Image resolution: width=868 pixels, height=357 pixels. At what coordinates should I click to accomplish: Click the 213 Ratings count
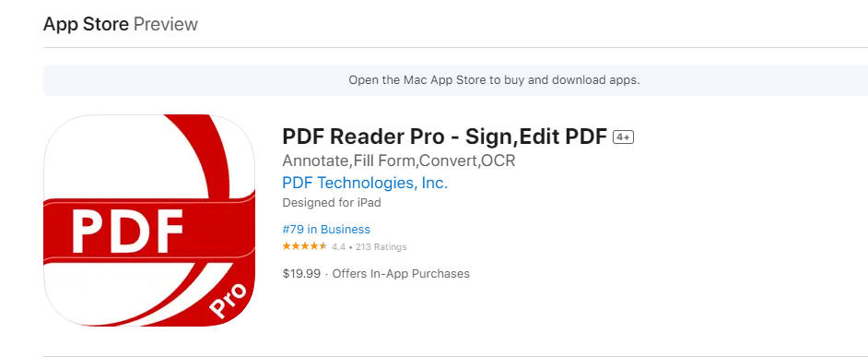[x=381, y=246]
